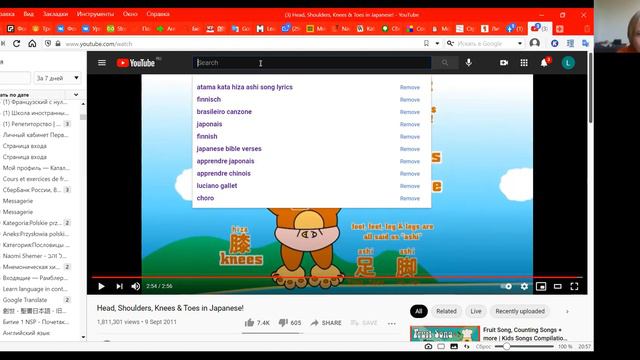Toggle the autoplay switch in player
Viewport: 640px width, 360px height.
[507, 286]
